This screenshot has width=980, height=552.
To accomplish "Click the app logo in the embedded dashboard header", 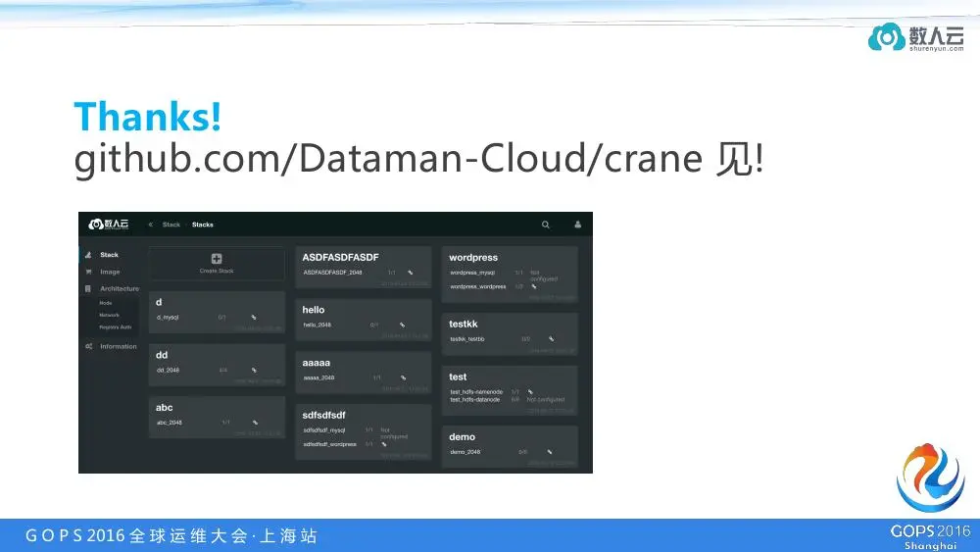I will pos(109,224).
